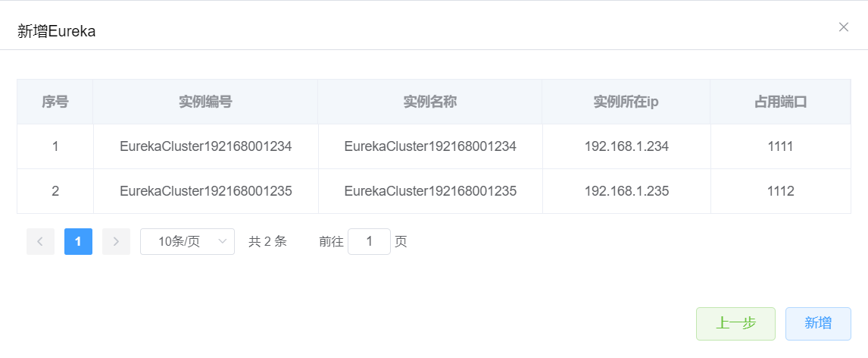Select page number 1
Viewport: 868px width, 358px height.
pyautogui.click(x=78, y=242)
